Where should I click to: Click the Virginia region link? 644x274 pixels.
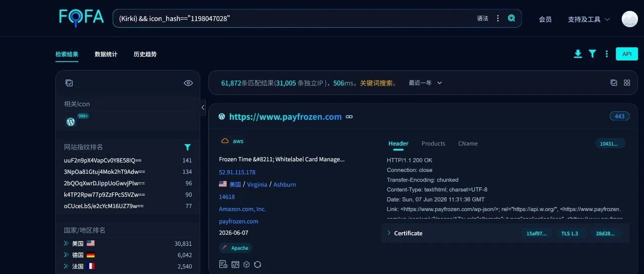click(257, 185)
